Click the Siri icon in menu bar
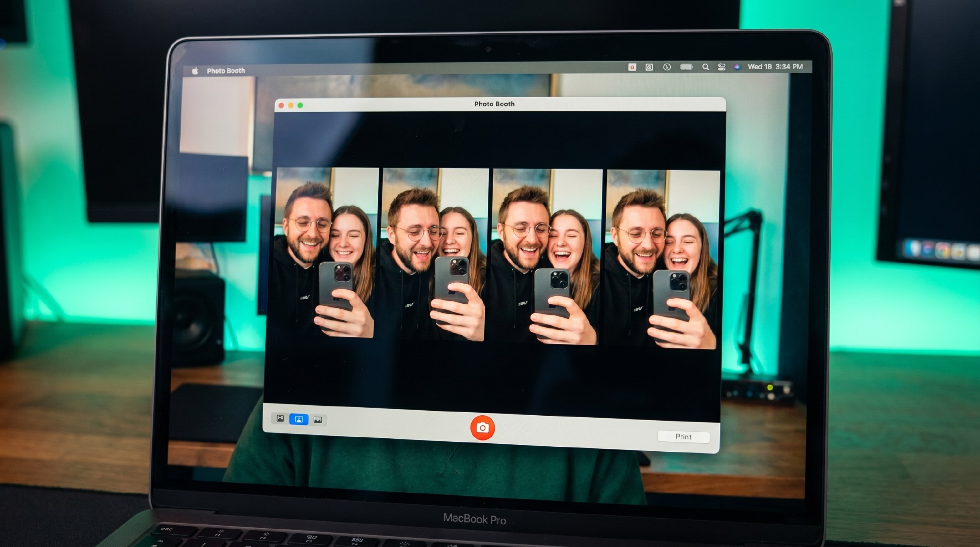980x547 pixels. tap(737, 67)
